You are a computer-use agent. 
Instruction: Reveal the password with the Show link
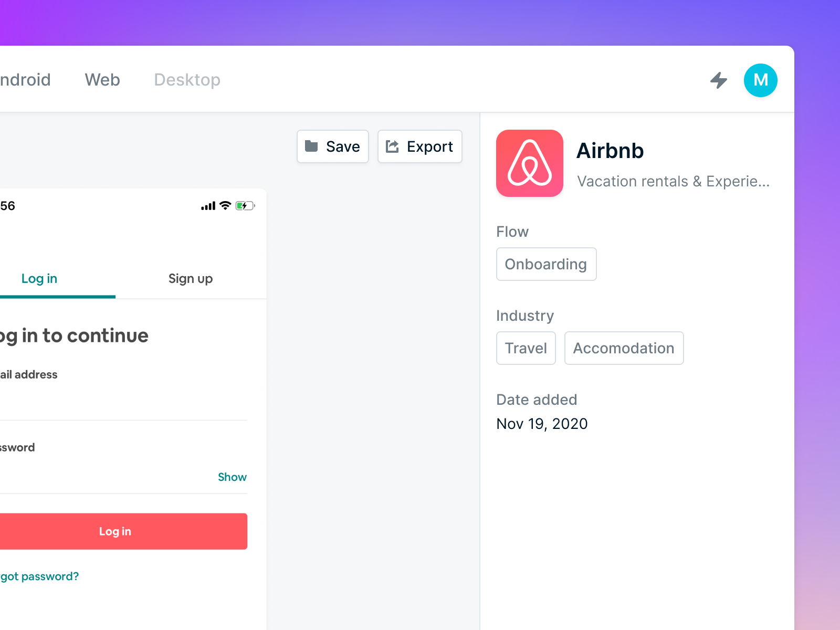point(232,477)
